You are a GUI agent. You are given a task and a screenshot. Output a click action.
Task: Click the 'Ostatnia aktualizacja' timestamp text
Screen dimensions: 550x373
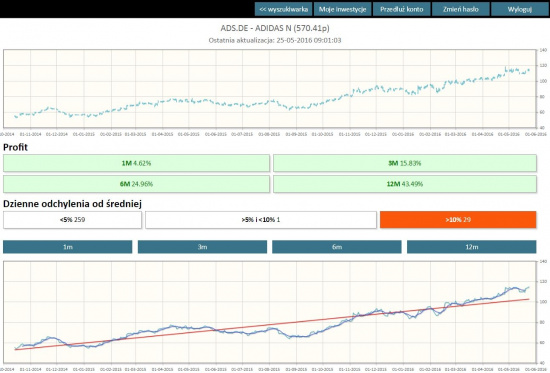pyautogui.click(x=275, y=40)
